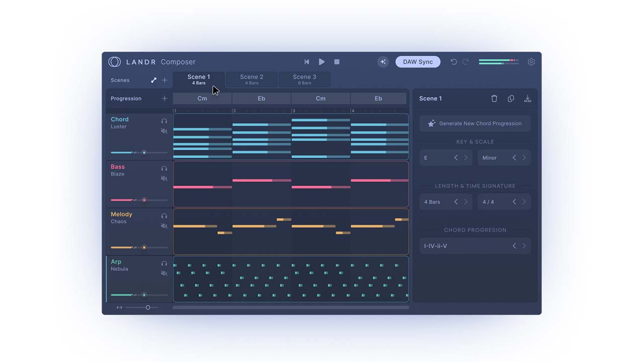Viewport: 644px width, 362px height.
Task: Click the play button in transport
Action: coord(321,62)
